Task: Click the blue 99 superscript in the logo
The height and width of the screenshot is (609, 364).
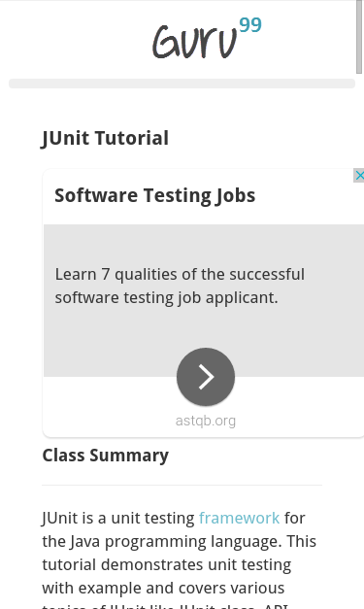Action: coord(250,25)
